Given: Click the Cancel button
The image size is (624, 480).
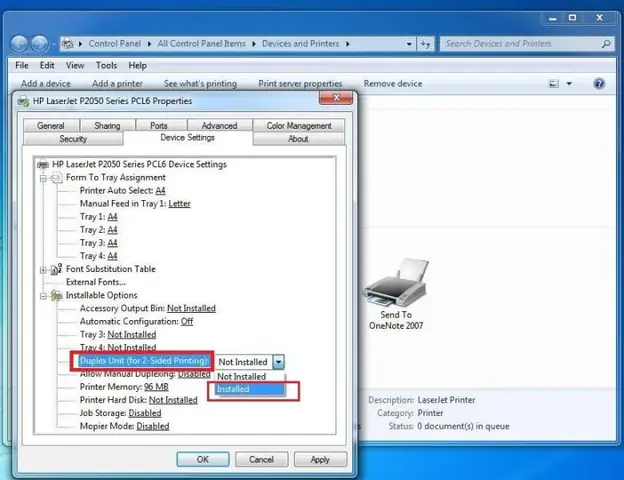Looking at the screenshot, I should point(261,459).
